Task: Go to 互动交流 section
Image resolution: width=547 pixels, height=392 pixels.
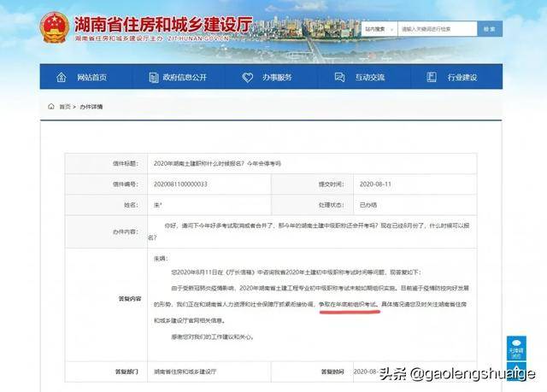Action: point(370,78)
